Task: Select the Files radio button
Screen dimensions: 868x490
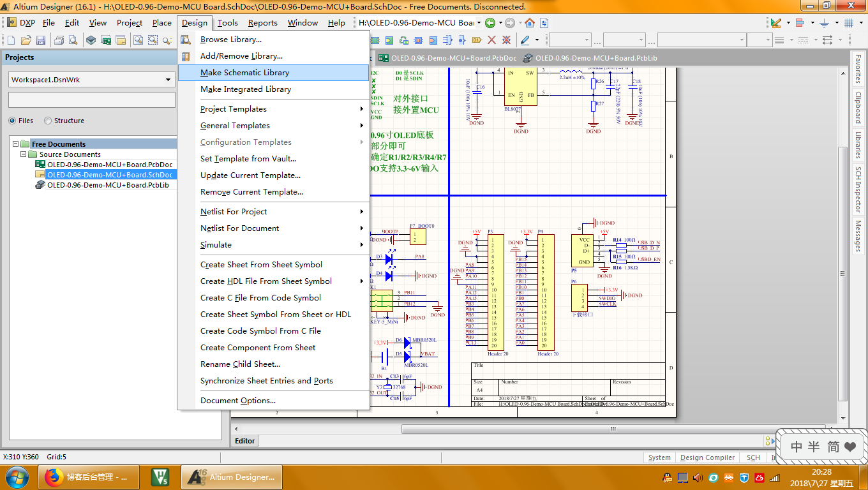Action: (13, 121)
